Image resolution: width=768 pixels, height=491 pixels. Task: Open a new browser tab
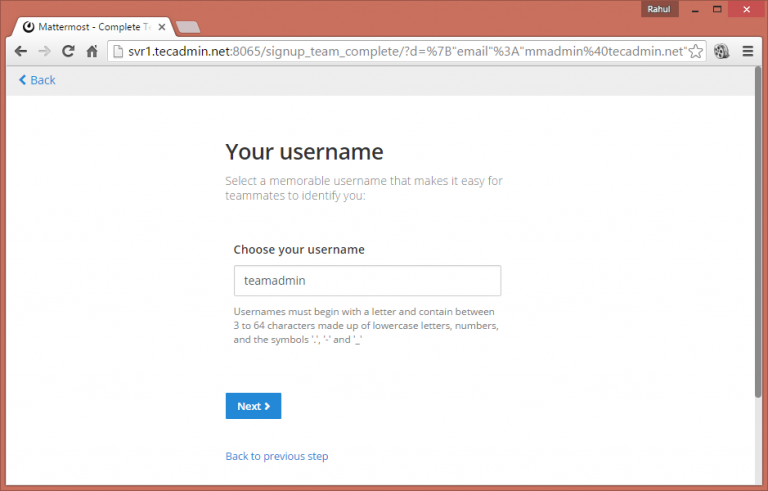click(x=188, y=26)
